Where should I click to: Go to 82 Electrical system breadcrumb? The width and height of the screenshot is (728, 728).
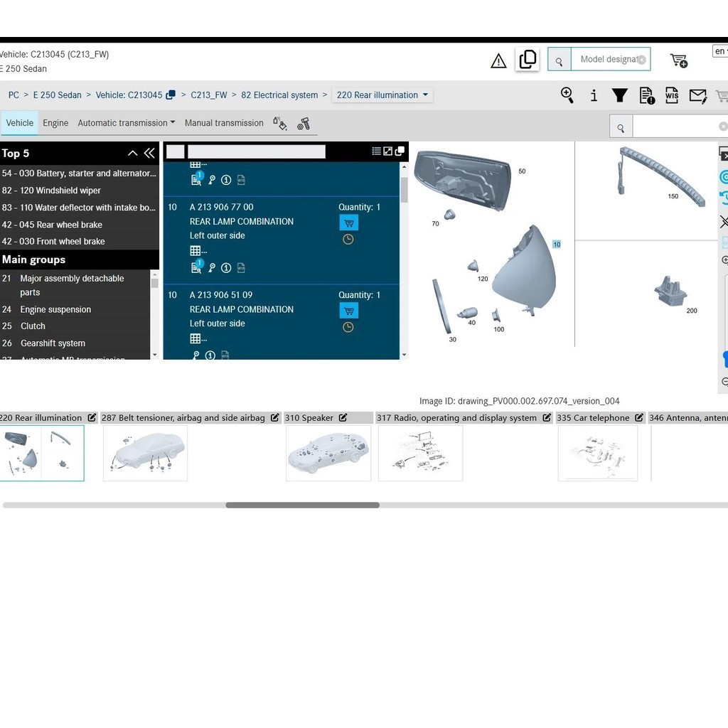[279, 95]
